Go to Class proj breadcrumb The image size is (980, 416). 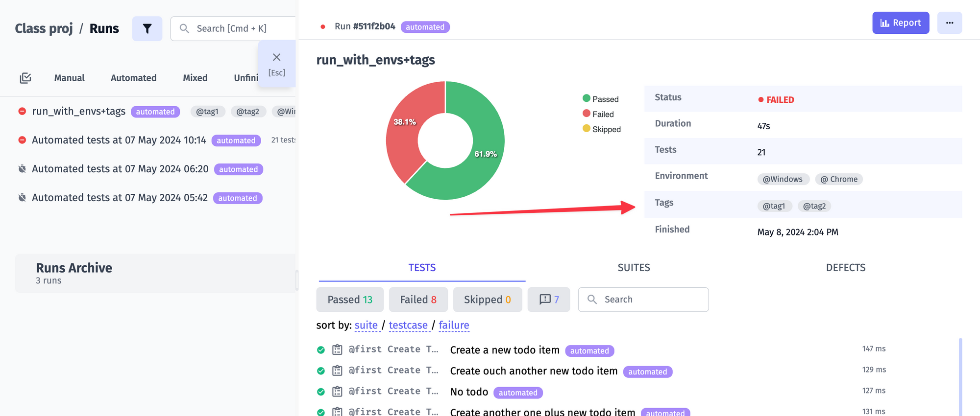[44, 28]
